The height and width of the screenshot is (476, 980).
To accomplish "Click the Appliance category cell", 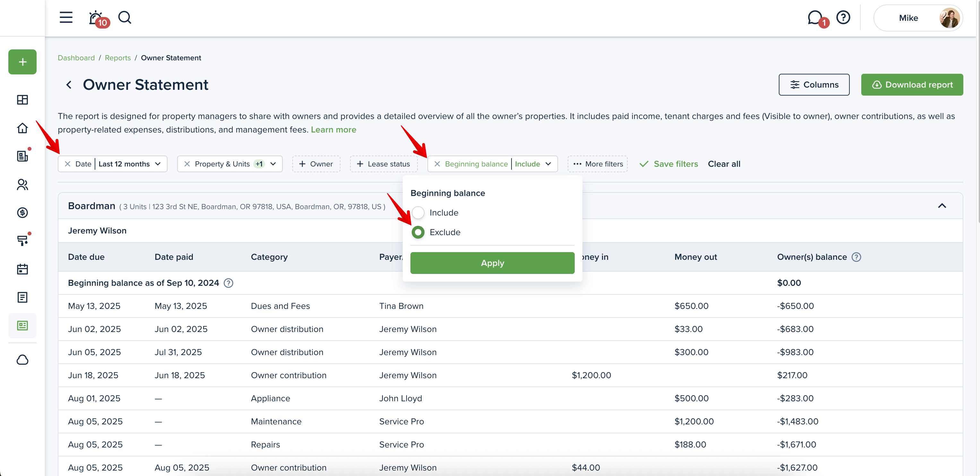I will tap(271, 398).
